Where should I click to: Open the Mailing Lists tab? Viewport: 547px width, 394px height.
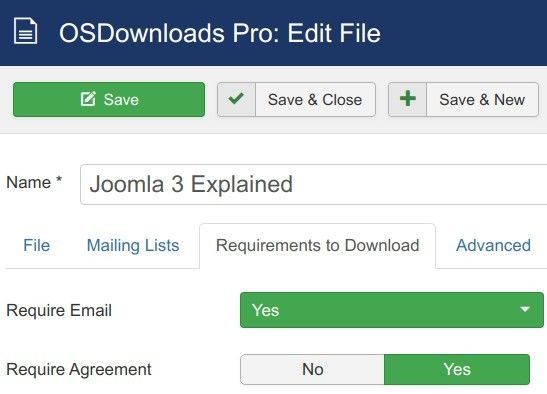tap(133, 245)
